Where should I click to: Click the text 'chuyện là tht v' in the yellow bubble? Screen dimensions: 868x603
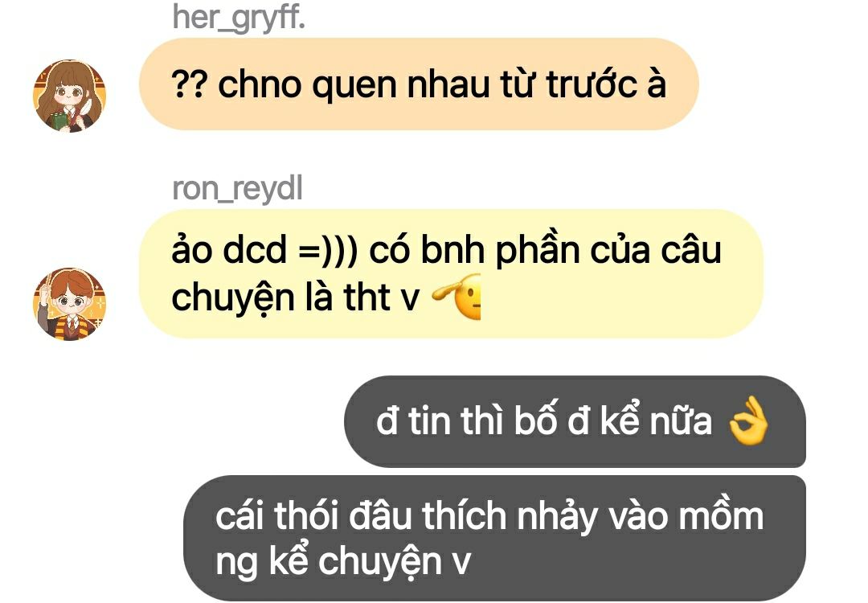click(296, 298)
